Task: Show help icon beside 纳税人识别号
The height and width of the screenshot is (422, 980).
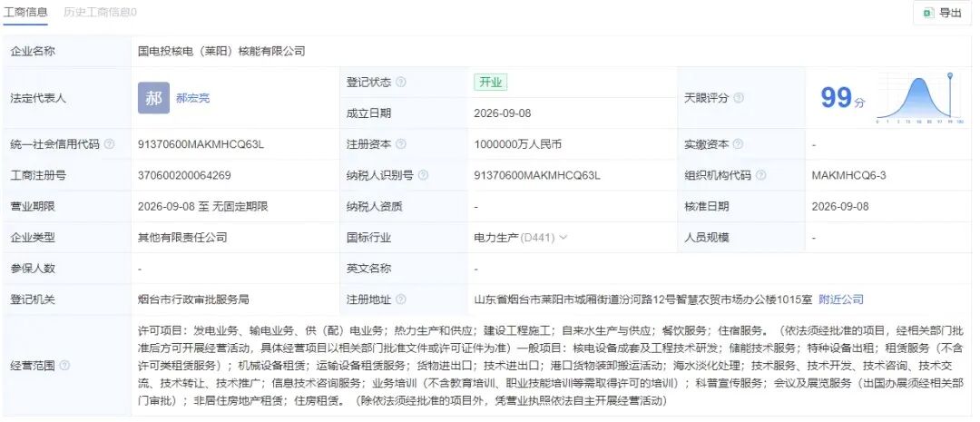Action: click(423, 175)
